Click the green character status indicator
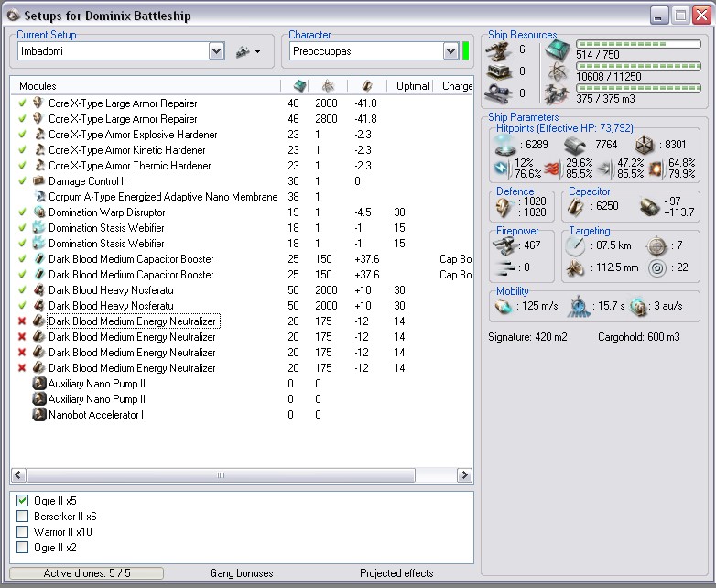716x588 pixels. coord(465,50)
